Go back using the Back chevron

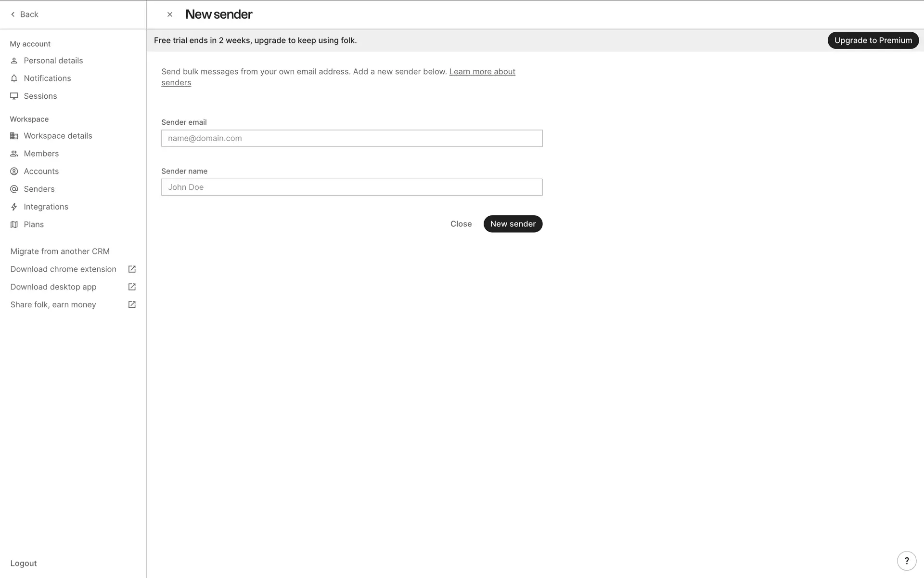13,14
